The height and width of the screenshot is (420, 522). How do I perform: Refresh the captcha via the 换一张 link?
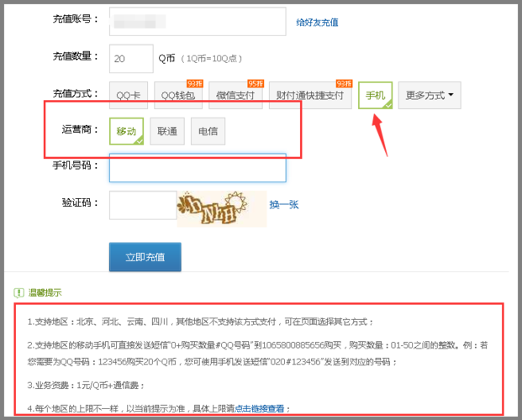pyautogui.click(x=284, y=204)
